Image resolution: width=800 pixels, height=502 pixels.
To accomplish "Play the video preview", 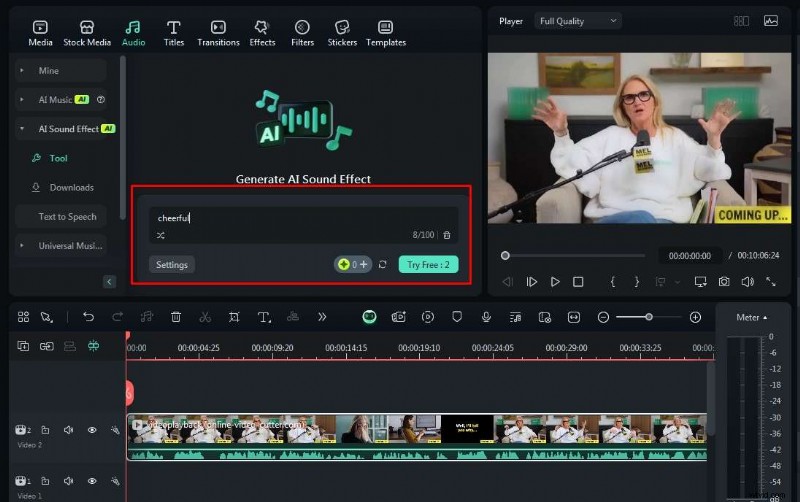I will (555, 282).
